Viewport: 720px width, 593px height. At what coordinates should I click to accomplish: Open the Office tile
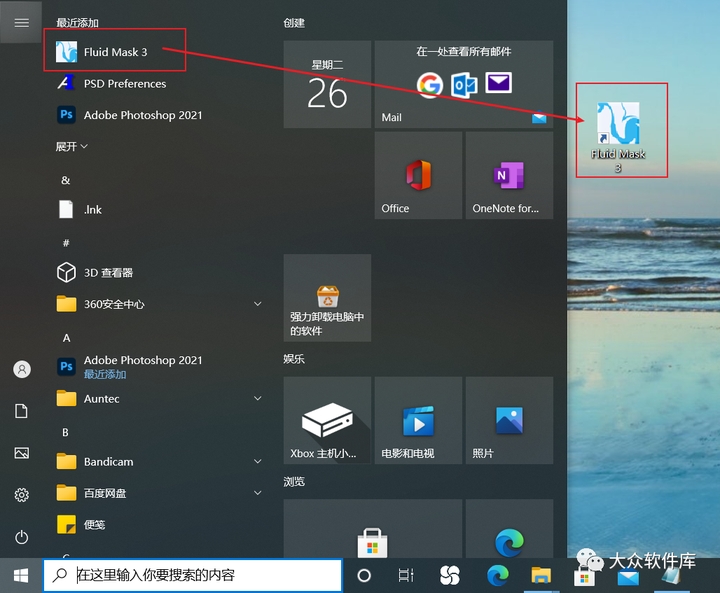[x=418, y=175]
